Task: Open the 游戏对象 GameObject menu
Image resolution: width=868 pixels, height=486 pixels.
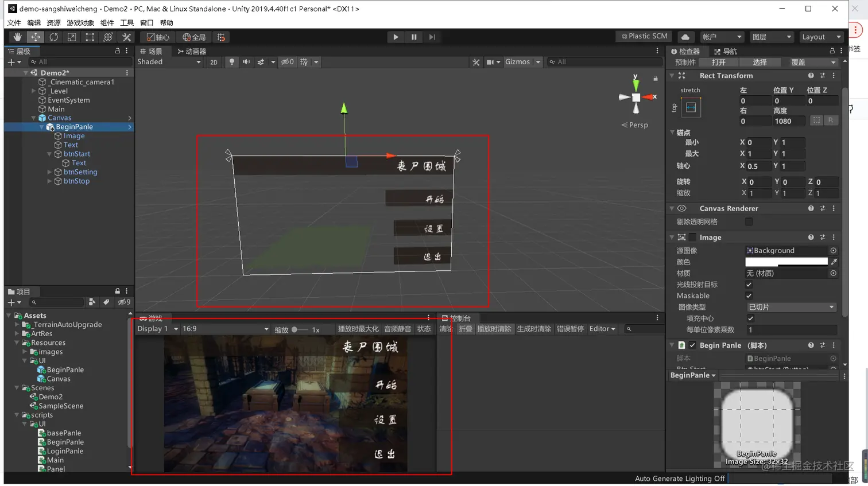Action: (x=80, y=23)
